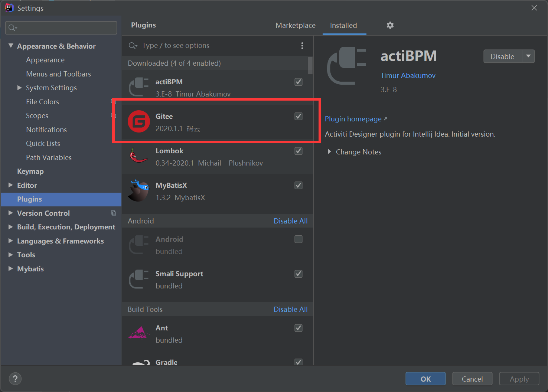Click the Gitee red logo icon
The height and width of the screenshot is (392, 548).
pos(138,122)
